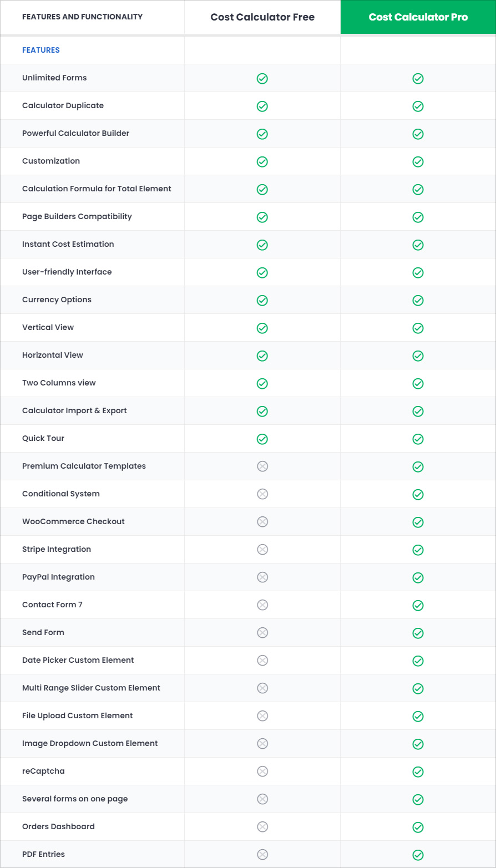Click the blue FEATURES section heading
The image size is (496, 868).
tap(41, 50)
